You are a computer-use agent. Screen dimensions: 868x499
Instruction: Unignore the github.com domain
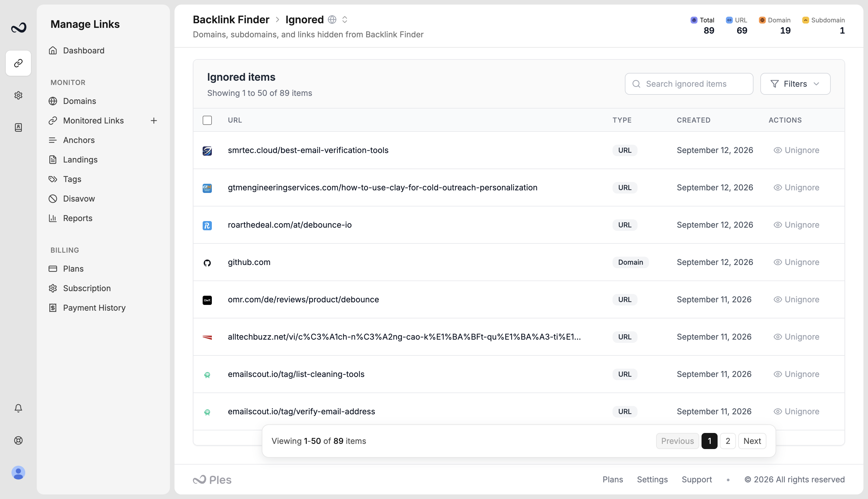point(796,262)
